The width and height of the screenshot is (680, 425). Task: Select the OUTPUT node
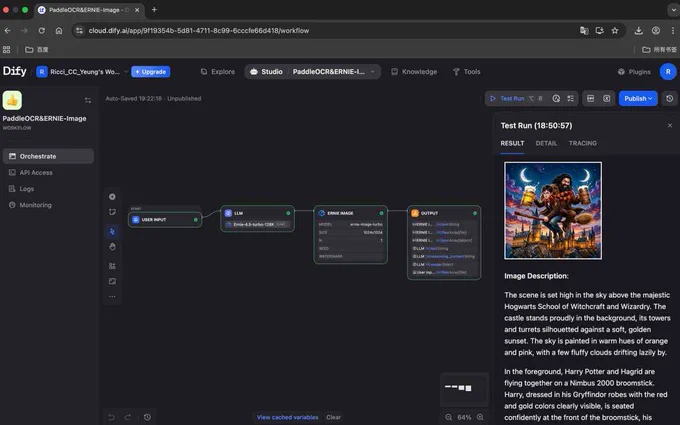[444, 242]
